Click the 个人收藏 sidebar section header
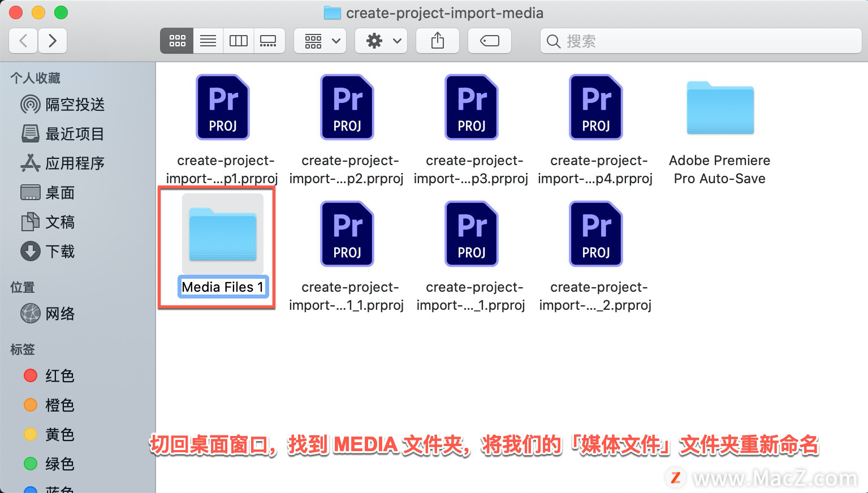Screen dimensions: 868x493 pyautogui.click(x=35, y=78)
